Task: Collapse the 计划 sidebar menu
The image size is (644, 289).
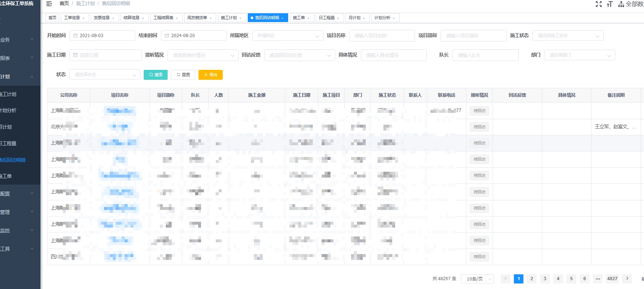Action: point(20,76)
